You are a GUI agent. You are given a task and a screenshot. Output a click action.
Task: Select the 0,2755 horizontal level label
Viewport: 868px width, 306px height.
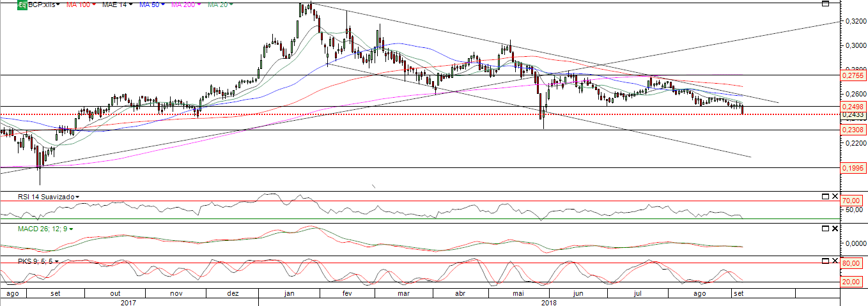[x=853, y=75]
